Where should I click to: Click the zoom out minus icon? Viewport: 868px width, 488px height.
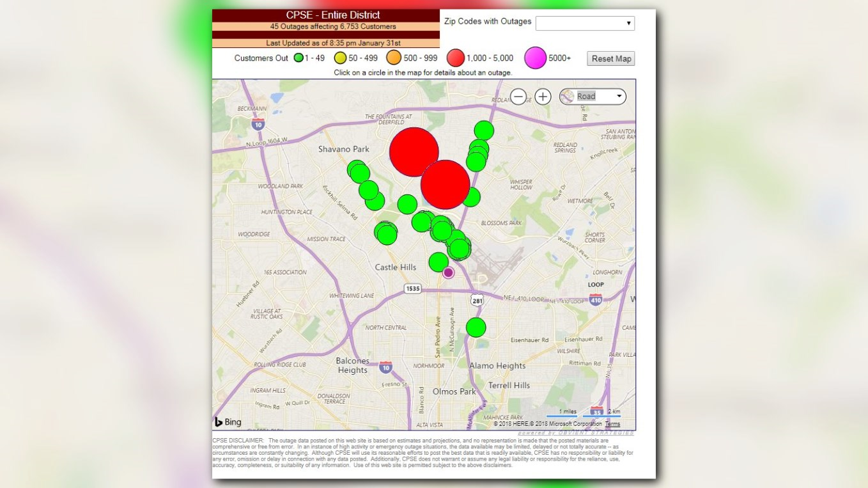tap(520, 96)
